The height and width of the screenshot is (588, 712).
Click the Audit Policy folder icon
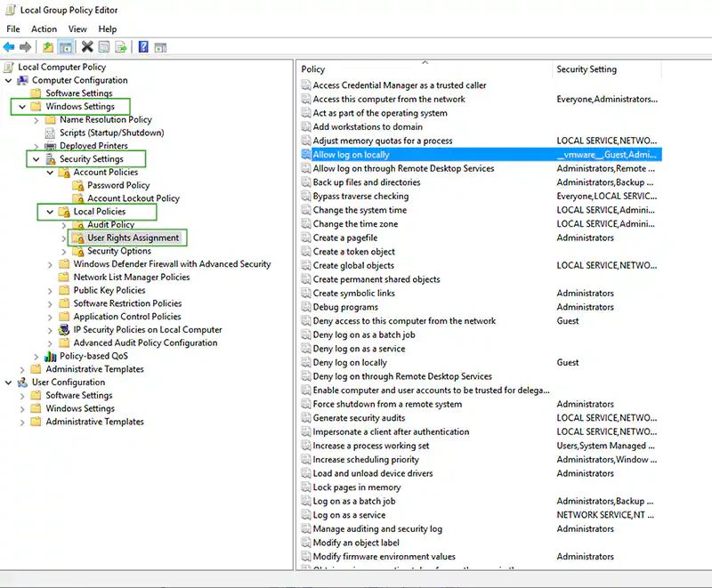[x=78, y=224]
